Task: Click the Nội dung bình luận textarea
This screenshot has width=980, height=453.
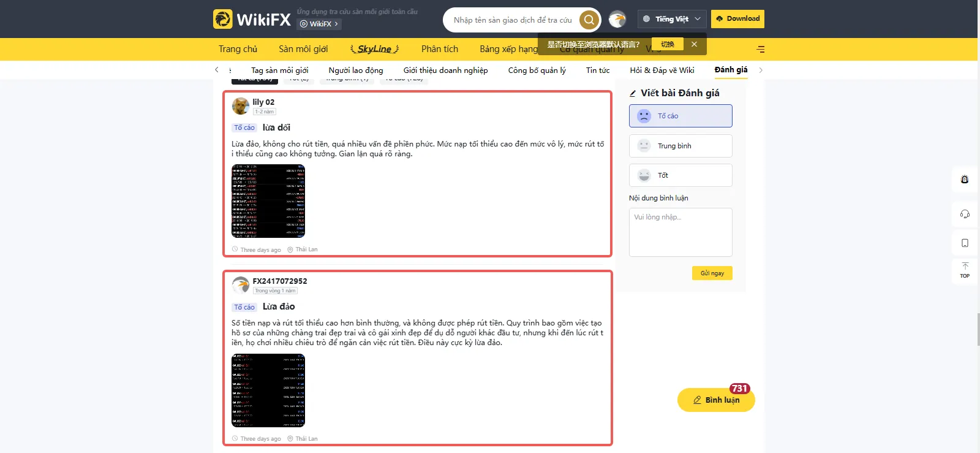Action: click(x=680, y=232)
